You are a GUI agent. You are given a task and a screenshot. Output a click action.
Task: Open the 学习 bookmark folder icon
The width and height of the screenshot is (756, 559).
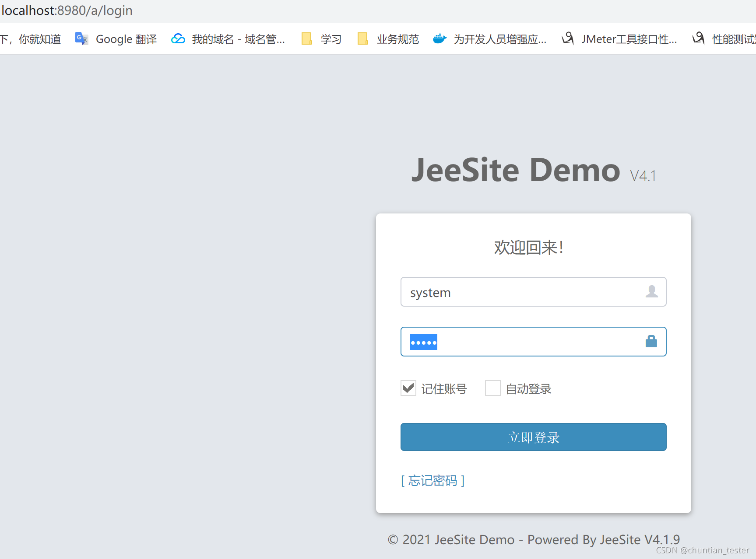point(307,39)
